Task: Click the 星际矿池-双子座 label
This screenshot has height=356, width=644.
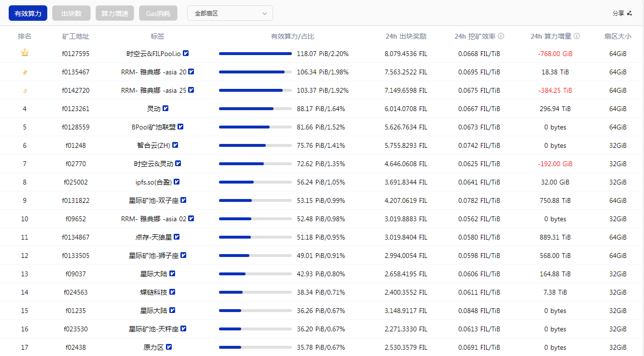Action: point(153,200)
